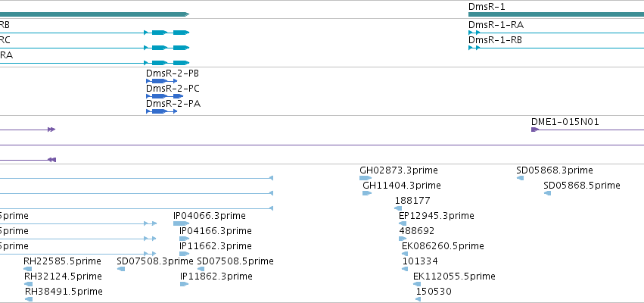This screenshot has width=644, height=303.
Task: Select the RH32124.5prime EST marker
Action: pos(29,284)
